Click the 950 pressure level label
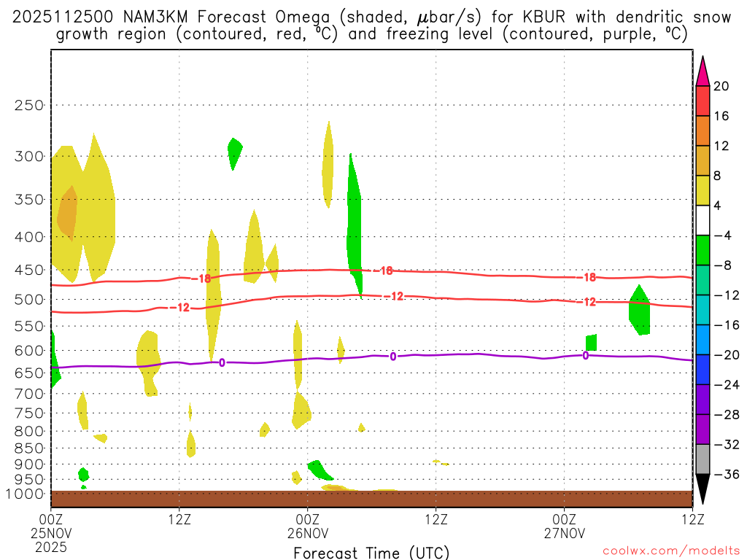Viewport: 747px width, 560px height. (x=29, y=480)
